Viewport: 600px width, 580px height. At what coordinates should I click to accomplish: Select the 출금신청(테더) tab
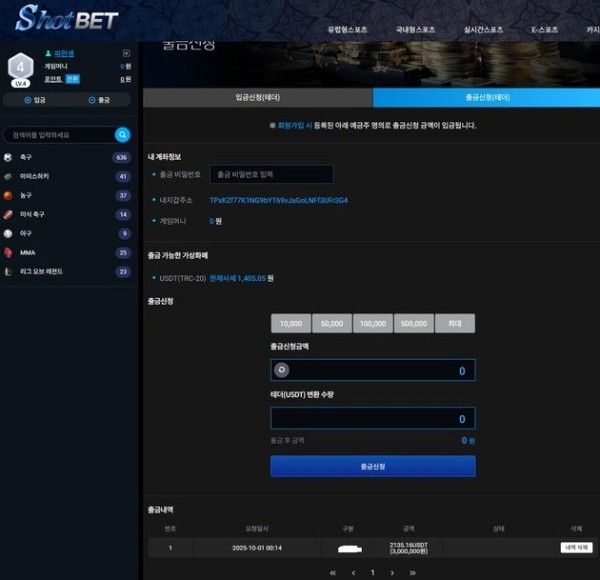pyautogui.click(x=487, y=97)
